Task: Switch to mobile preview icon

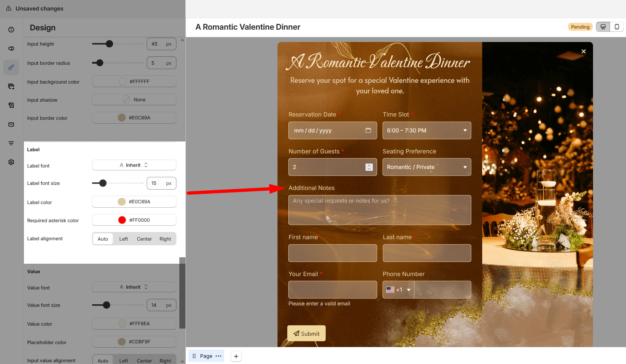Action: [x=617, y=27]
